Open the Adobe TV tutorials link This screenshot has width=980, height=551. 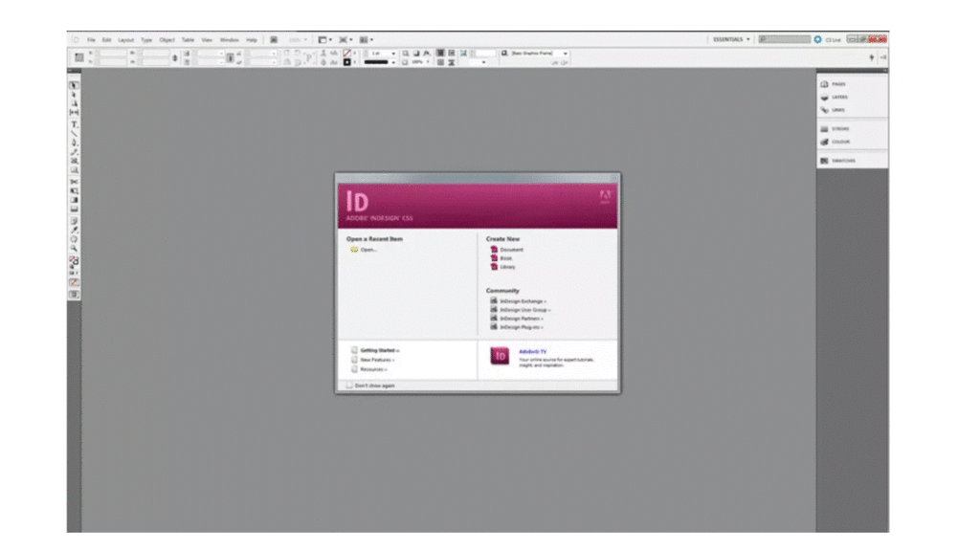(x=532, y=352)
